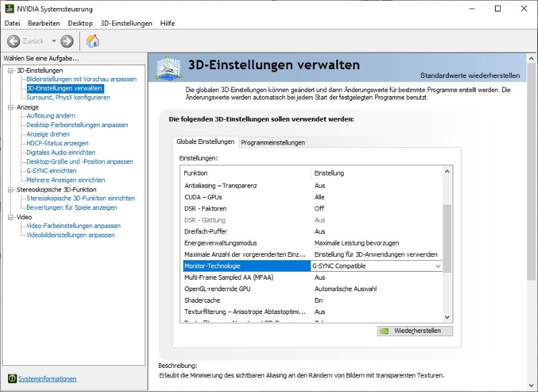Open the Bearbeiten menu
Viewport: 538px width, 392px height.
(x=44, y=24)
